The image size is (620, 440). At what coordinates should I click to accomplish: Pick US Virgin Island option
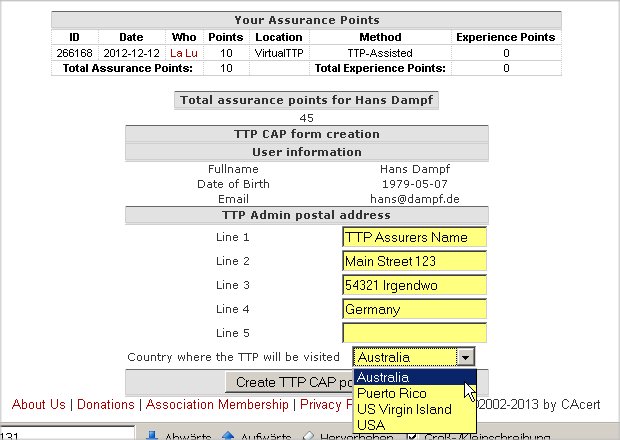(404, 409)
